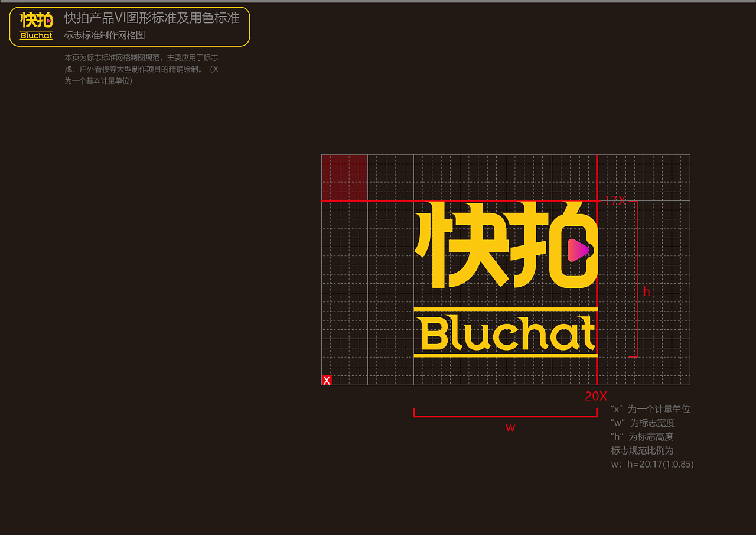
Task: Click the subtitle 标志标准制作网格图
Action: (x=105, y=35)
